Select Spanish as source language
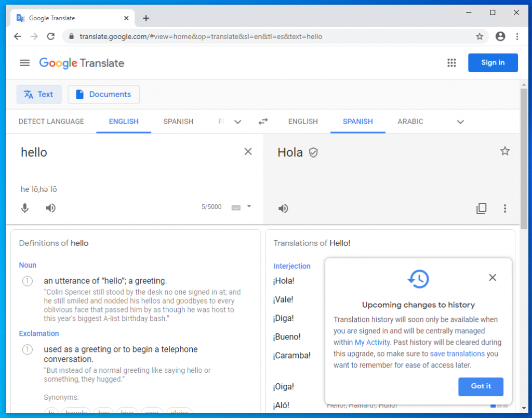Image resolution: width=532 pixels, height=418 pixels. pyautogui.click(x=178, y=121)
